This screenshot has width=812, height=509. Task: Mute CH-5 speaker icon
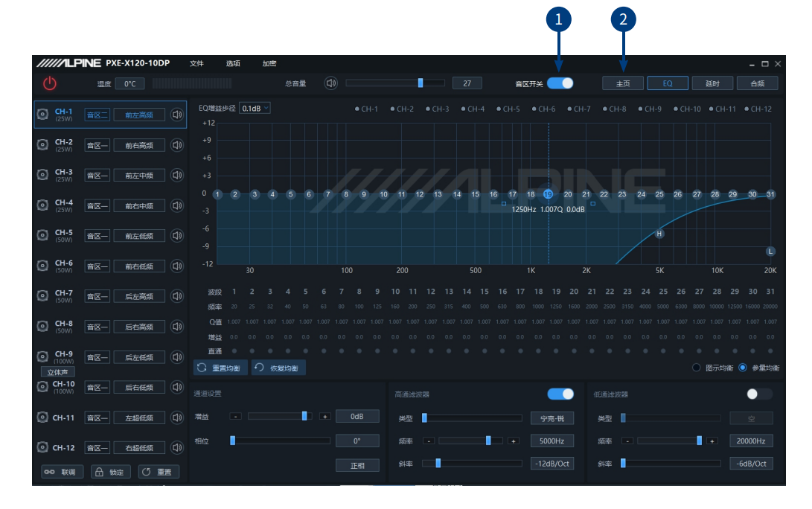[x=177, y=236]
